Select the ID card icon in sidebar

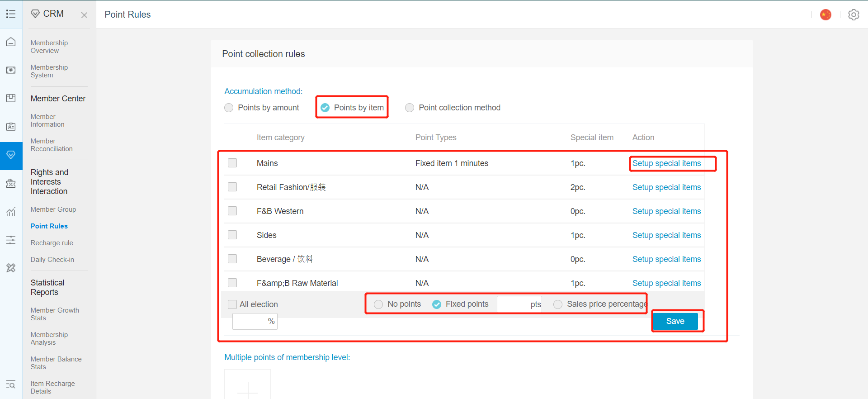pos(11,127)
